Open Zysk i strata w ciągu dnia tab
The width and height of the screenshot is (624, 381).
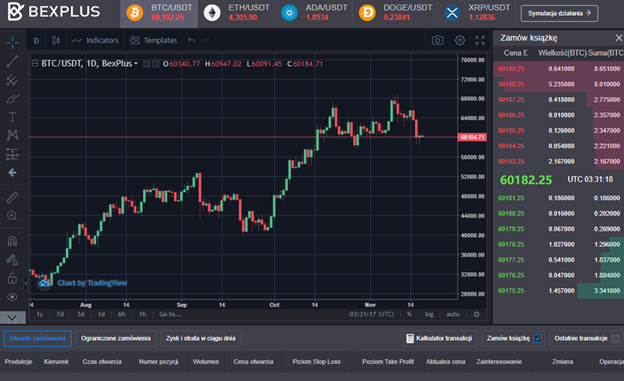tap(201, 338)
